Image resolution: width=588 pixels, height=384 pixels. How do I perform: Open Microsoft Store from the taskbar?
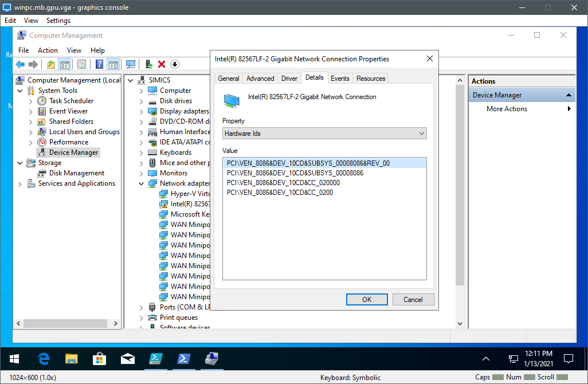coord(100,359)
